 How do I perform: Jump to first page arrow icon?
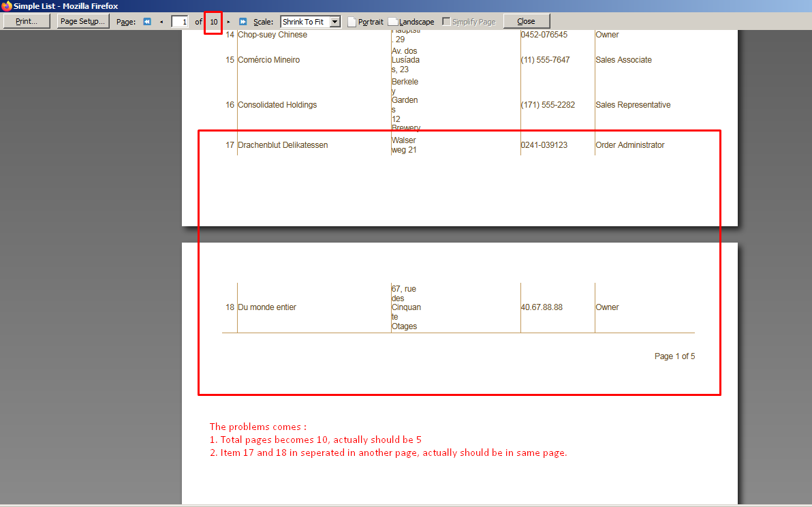coord(147,22)
